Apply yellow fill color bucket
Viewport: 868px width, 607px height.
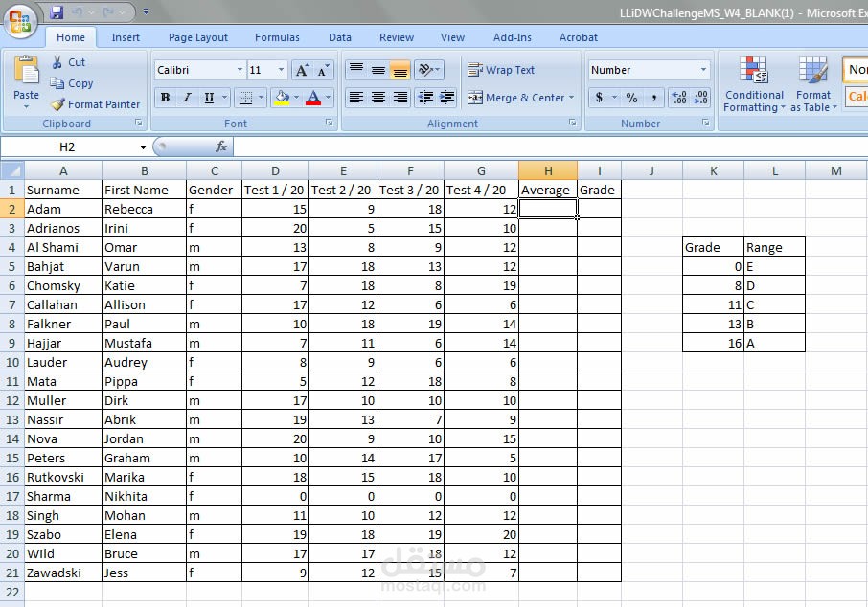pyautogui.click(x=282, y=98)
